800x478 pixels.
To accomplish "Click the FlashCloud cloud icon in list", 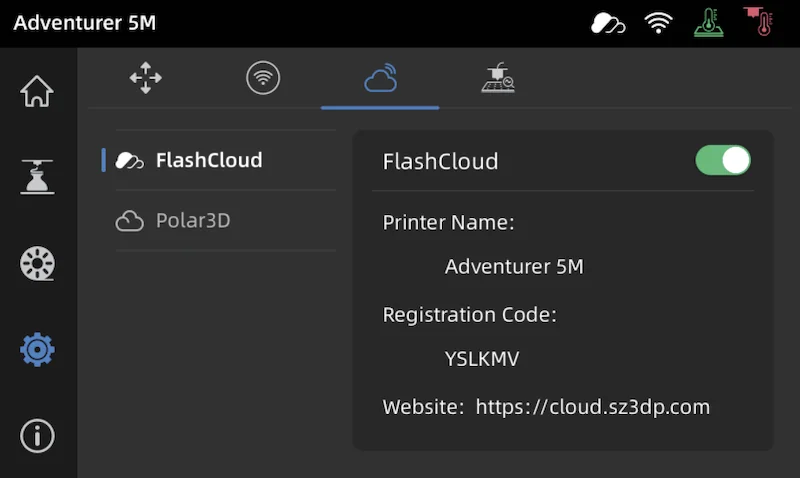I will (x=129, y=160).
